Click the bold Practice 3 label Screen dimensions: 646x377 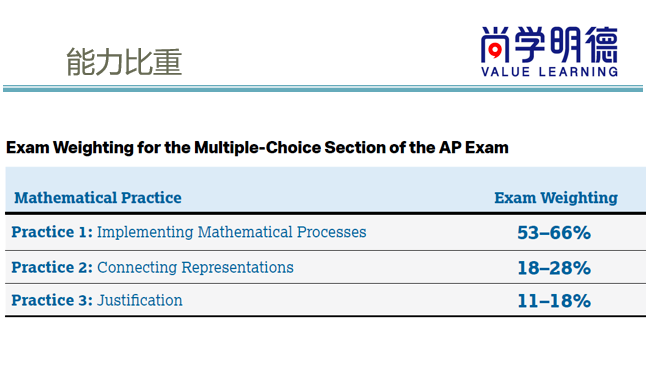tap(52, 300)
